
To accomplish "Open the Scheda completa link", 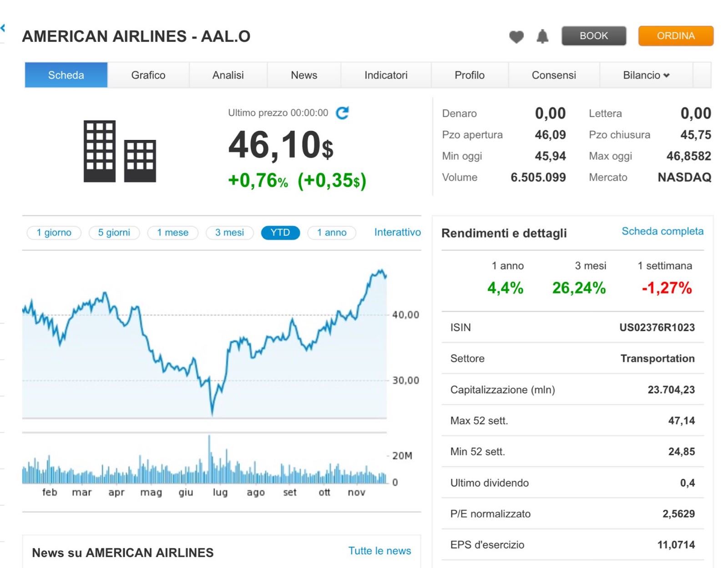I will 662,231.
